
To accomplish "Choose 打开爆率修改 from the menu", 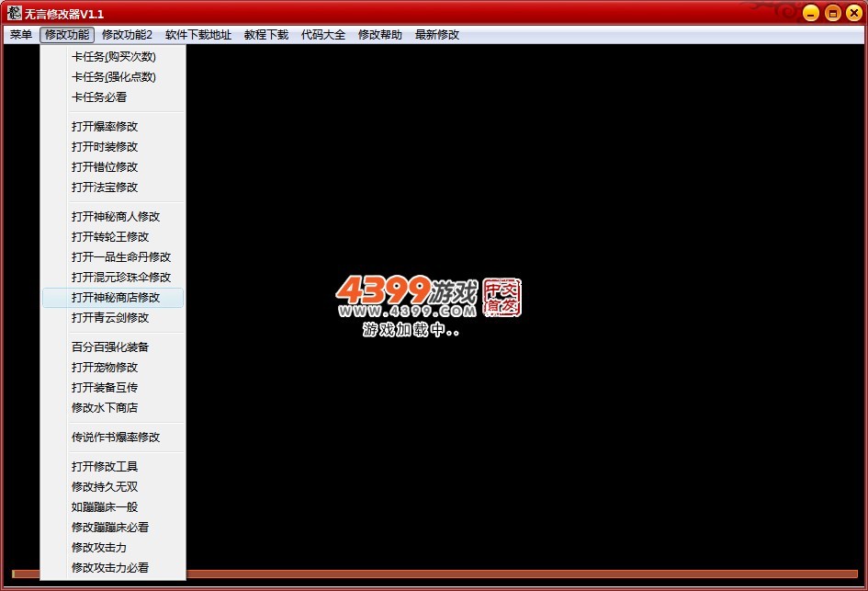I will tap(113, 127).
